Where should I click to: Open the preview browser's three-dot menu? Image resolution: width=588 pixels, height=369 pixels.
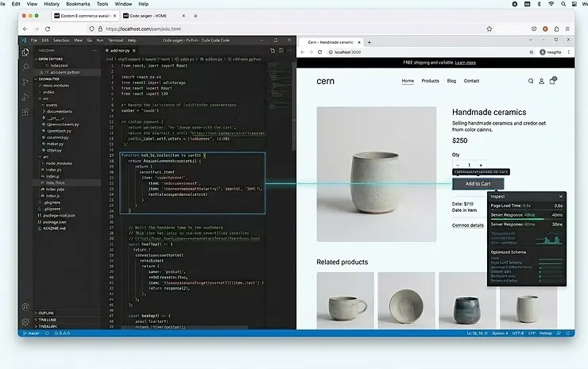coord(568,52)
